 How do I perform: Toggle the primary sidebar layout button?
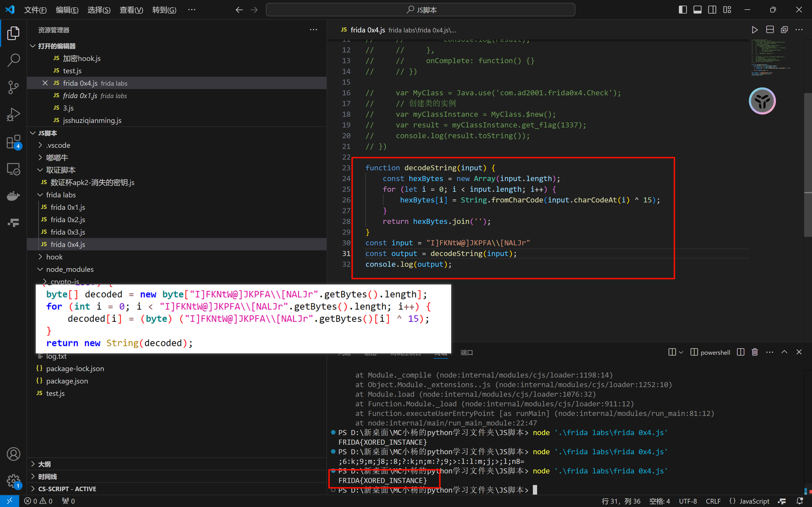coord(683,10)
